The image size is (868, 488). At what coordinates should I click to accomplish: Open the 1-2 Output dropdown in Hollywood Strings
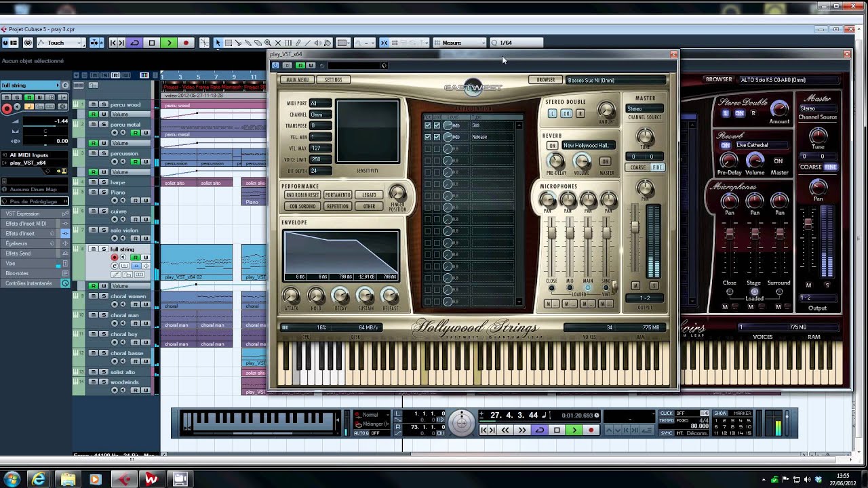coord(644,298)
